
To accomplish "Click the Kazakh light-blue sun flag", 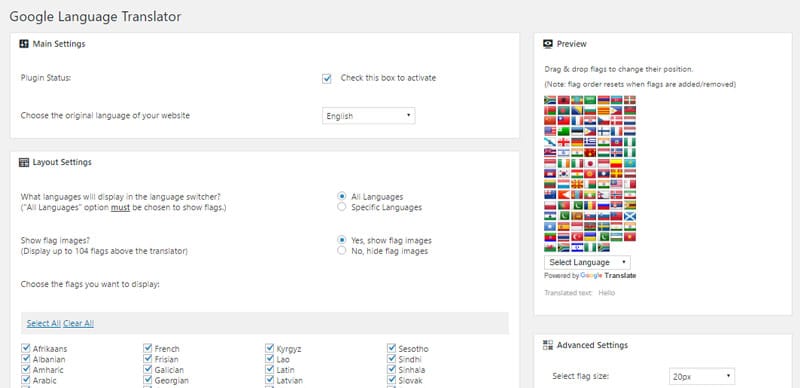I will pos(630,163).
